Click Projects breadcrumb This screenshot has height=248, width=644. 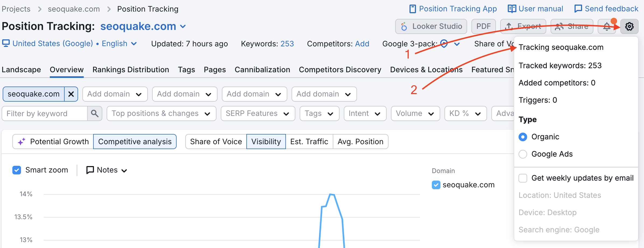16,9
